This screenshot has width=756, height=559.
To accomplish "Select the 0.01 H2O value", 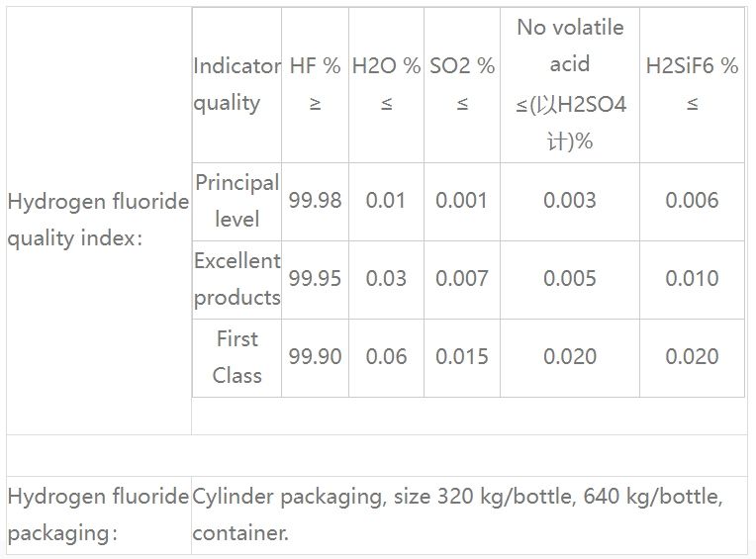I will pos(386,201).
